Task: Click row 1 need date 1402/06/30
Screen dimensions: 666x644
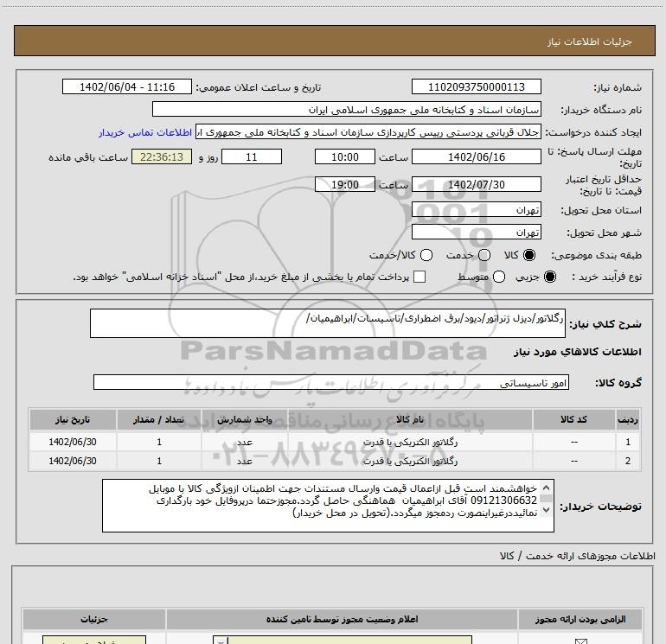Action: coord(72,442)
